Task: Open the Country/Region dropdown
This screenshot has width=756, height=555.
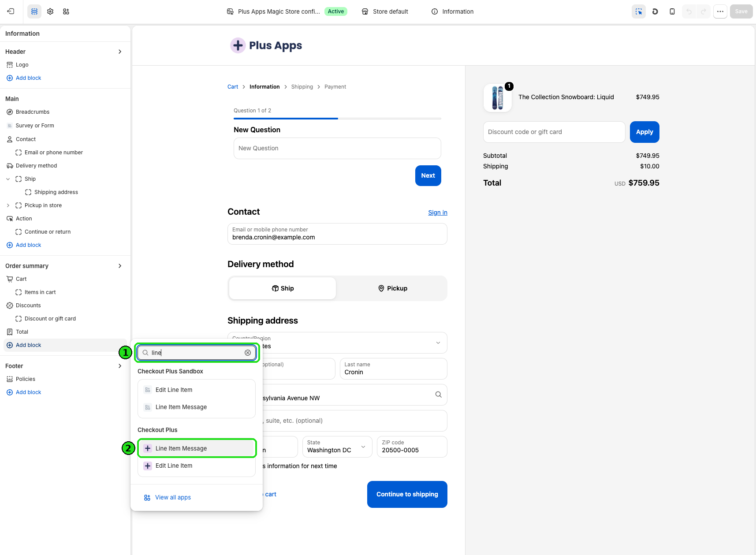Action: 337,343
